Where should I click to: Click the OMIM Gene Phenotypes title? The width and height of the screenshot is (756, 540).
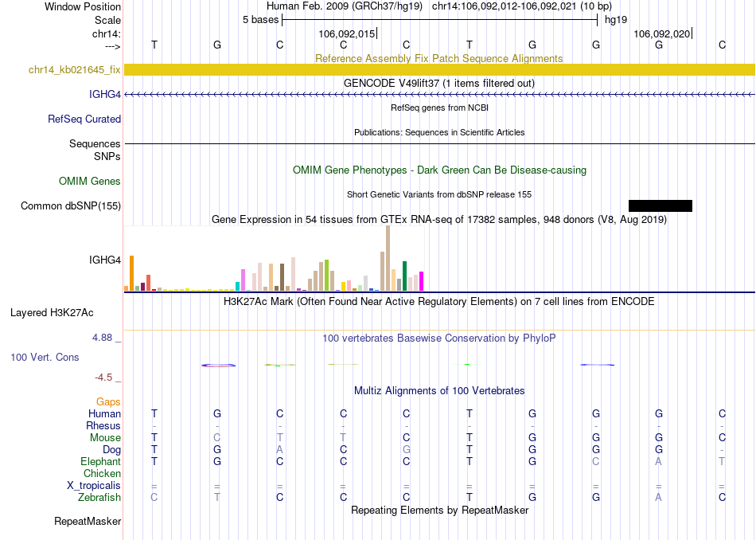tap(440, 170)
